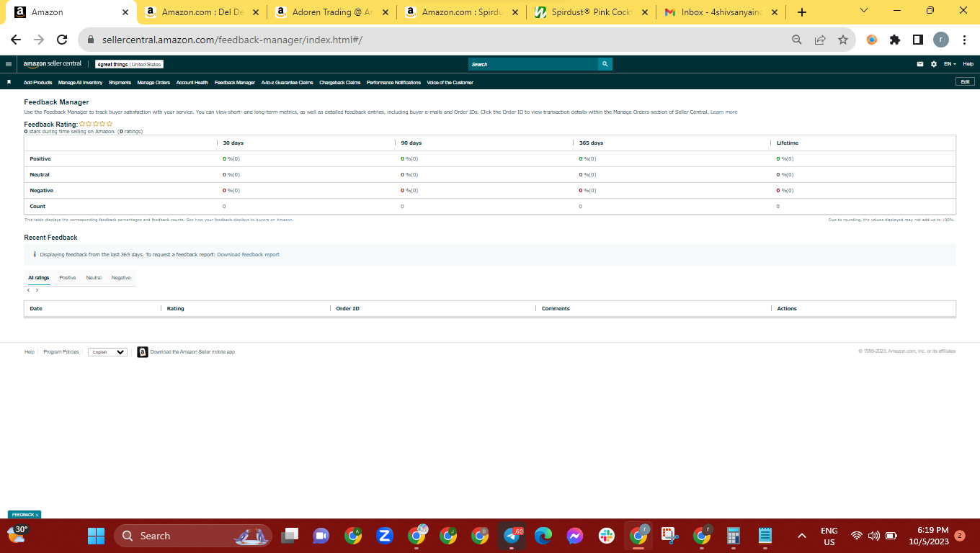Viewport: 980px width, 553px height.
Task: Click the Learn more link
Action: [723, 112]
